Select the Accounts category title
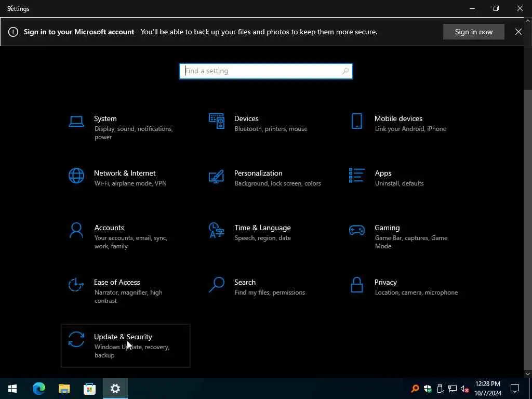This screenshot has height=399, width=532. (109, 228)
